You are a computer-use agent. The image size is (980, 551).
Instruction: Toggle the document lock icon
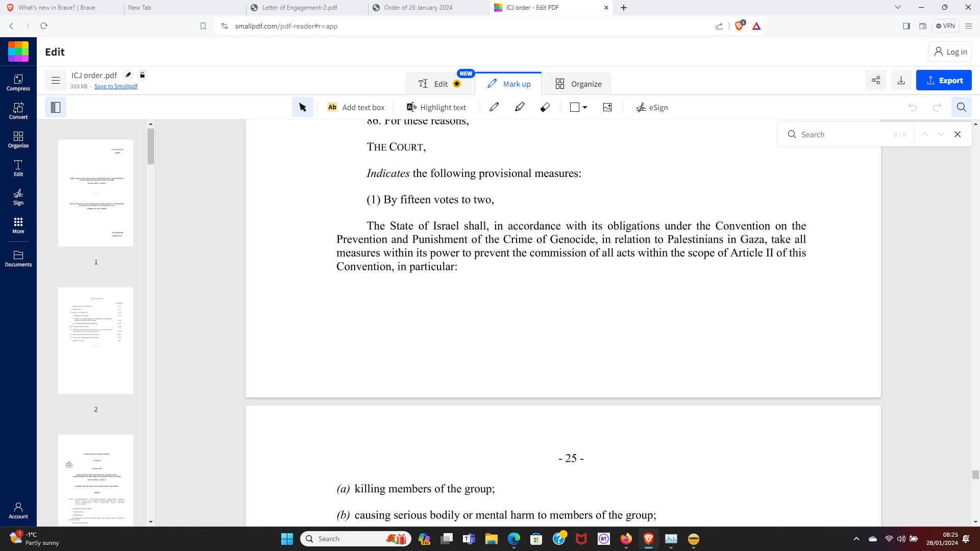(142, 75)
